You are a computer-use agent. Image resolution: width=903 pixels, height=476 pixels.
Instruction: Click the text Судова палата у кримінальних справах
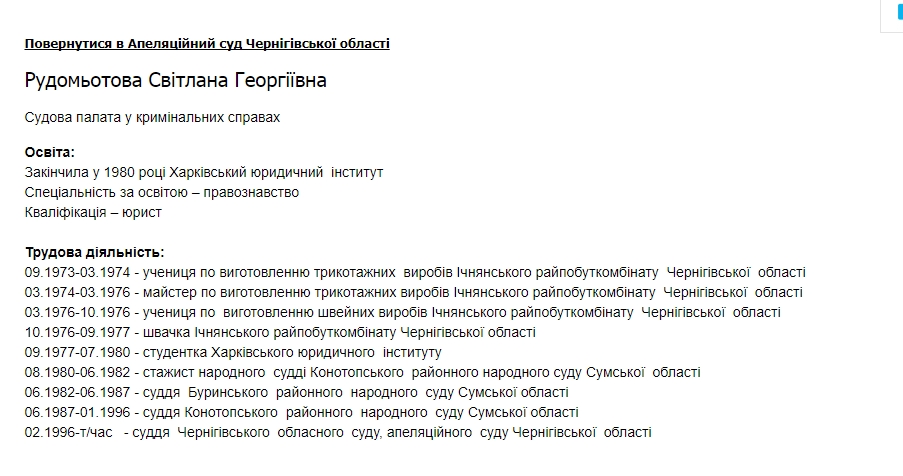152,117
